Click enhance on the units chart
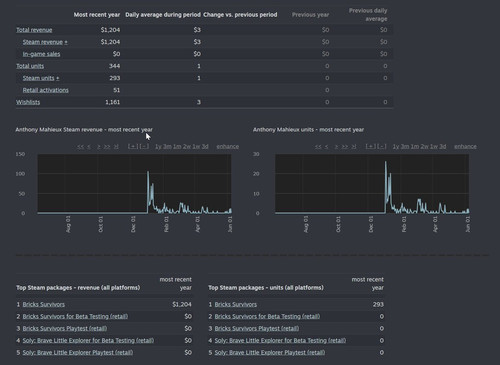Screen dimensions: 500x365 click(465, 147)
